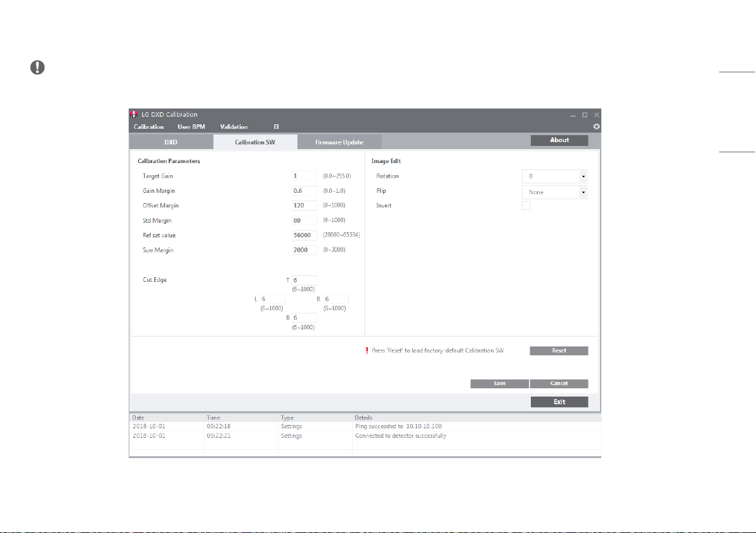Close the LG DXD Calibration window
The image size is (756, 533).
pyautogui.click(x=596, y=115)
